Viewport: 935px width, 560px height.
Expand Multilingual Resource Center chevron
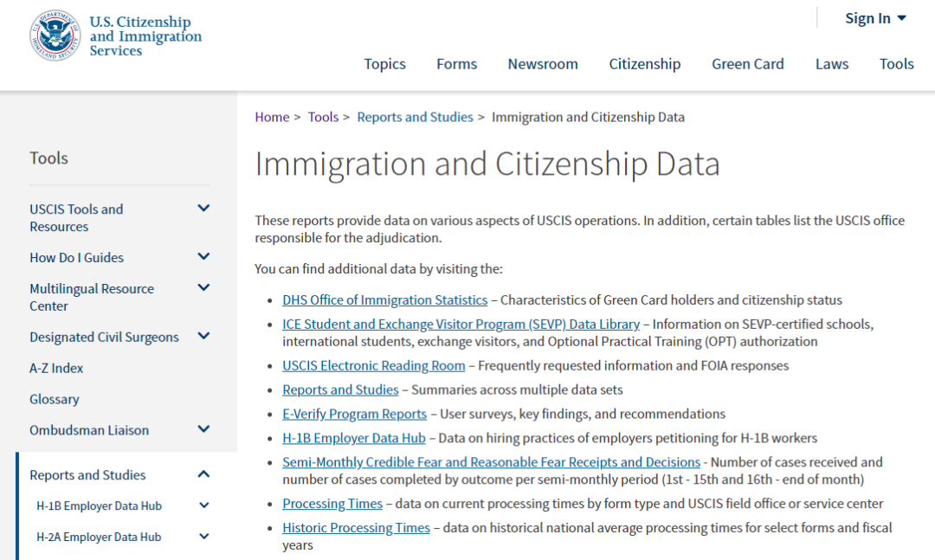(203, 287)
